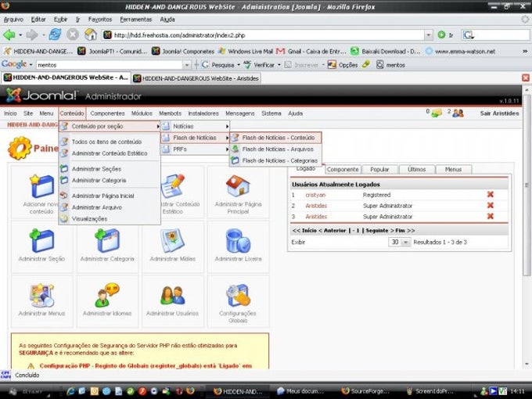Click Verificar button in Google toolbar

click(259, 65)
